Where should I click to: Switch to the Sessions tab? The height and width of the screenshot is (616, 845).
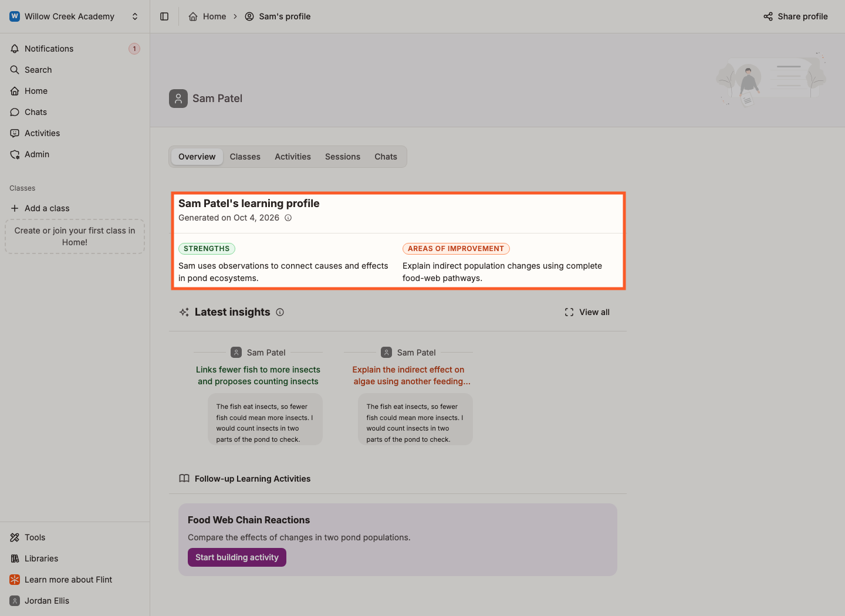pos(343,157)
